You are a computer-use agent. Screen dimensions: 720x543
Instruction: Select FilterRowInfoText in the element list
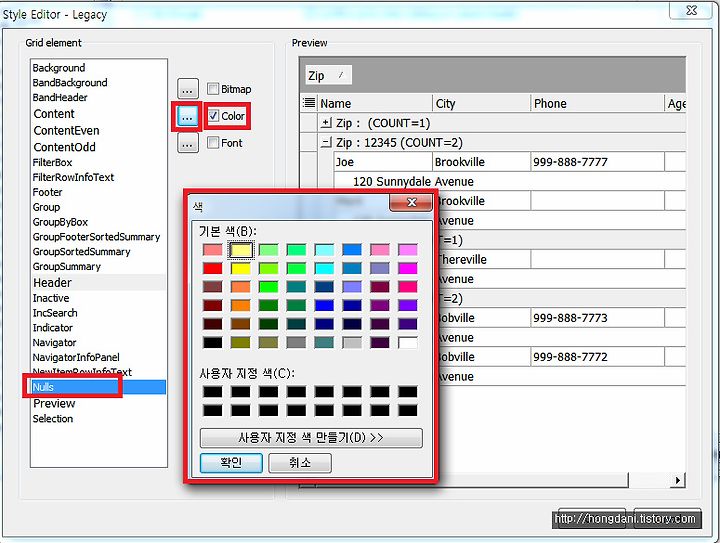click(98, 177)
